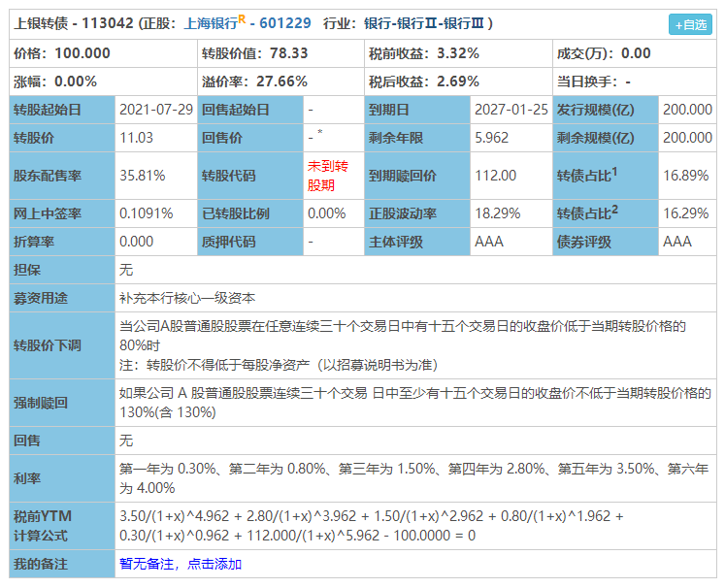Select the 当日换手 cell
The image size is (725, 588).
point(635,82)
